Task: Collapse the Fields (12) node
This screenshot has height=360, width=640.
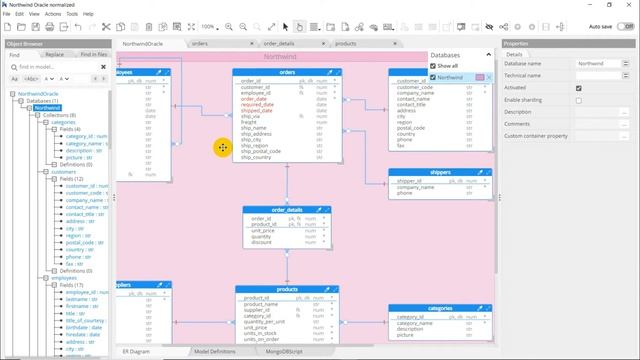Action: pyautogui.click(x=54, y=179)
